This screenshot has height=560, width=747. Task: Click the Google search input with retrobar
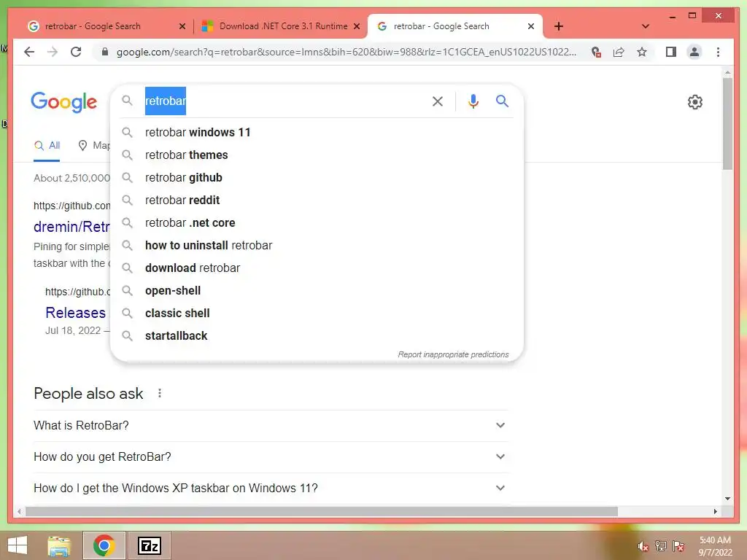click(x=284, y=101)
